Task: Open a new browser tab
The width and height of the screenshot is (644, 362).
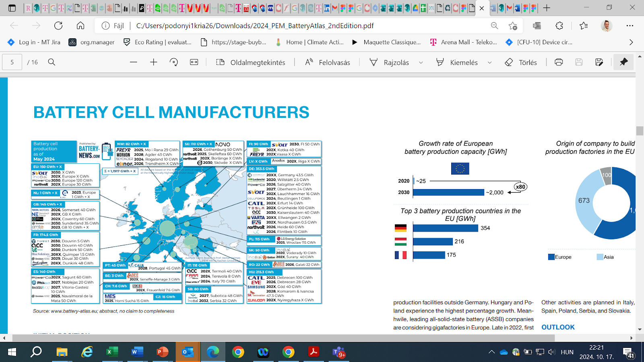Action: pos(547,8)
